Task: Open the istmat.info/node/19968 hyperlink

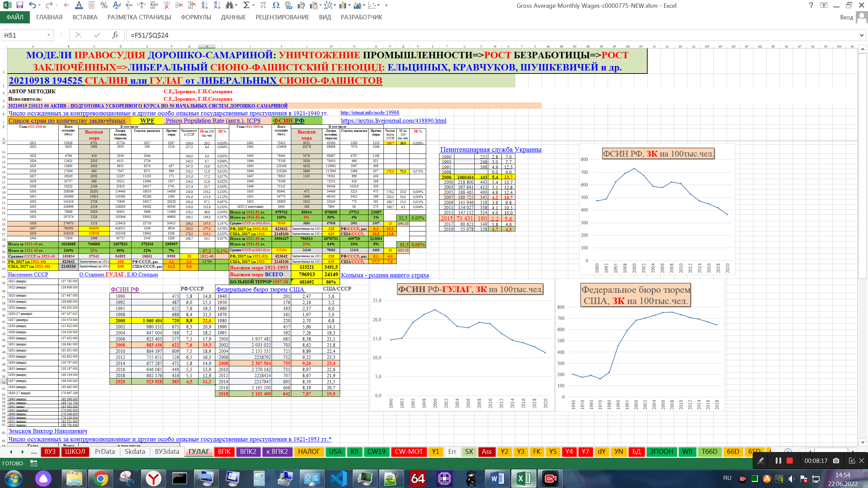Action: (x=370, y=113)
